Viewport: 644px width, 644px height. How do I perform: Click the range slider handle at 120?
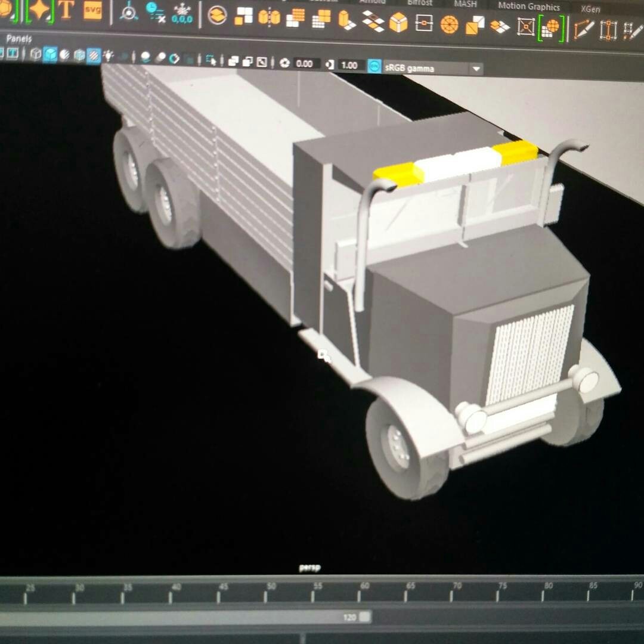(364, 617)
